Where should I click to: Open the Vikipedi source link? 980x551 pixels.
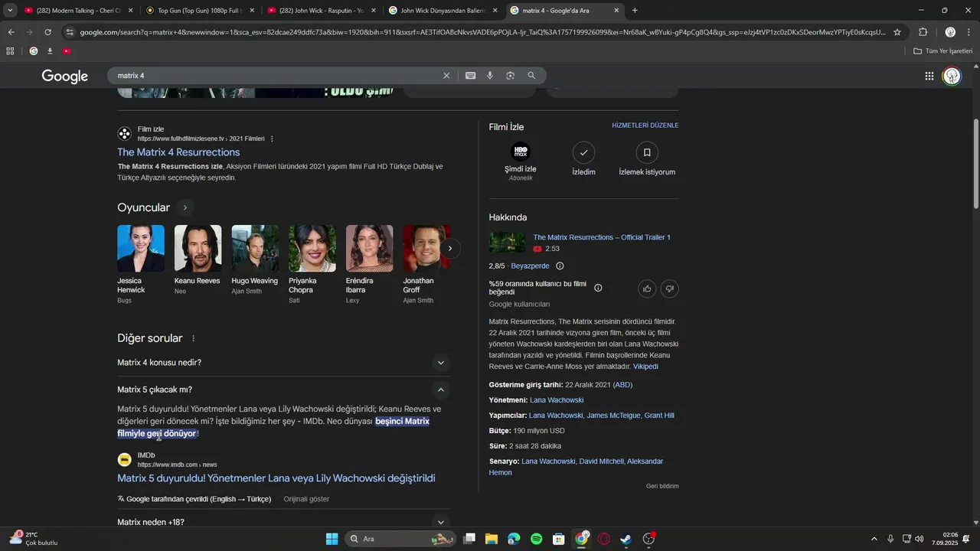coord(645,367)
